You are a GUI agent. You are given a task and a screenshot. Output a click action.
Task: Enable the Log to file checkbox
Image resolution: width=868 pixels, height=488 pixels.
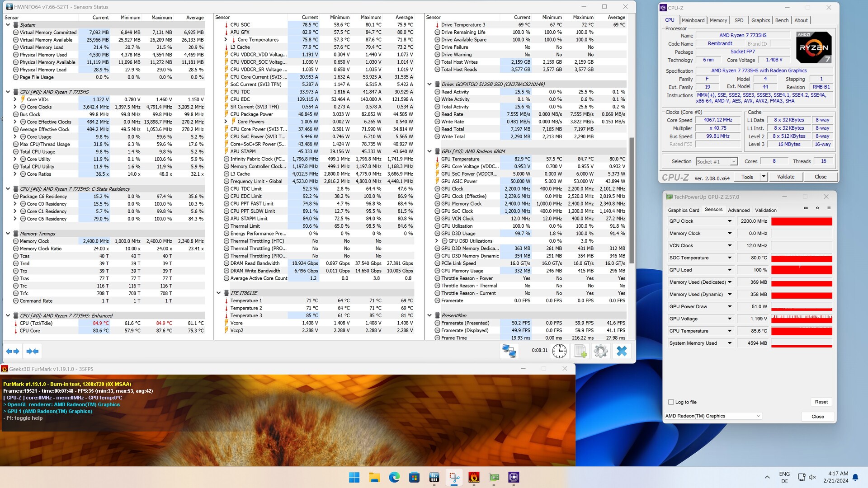[671, 402]
